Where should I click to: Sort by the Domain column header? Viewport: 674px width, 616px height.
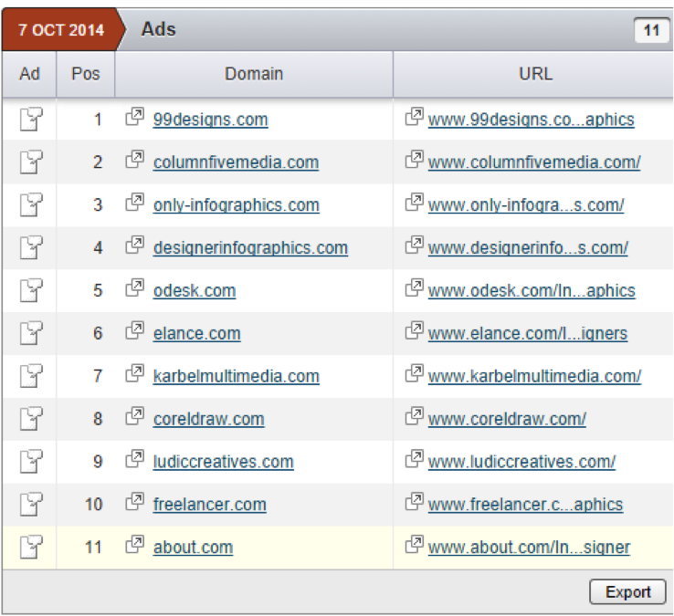[x=254, y=74]
